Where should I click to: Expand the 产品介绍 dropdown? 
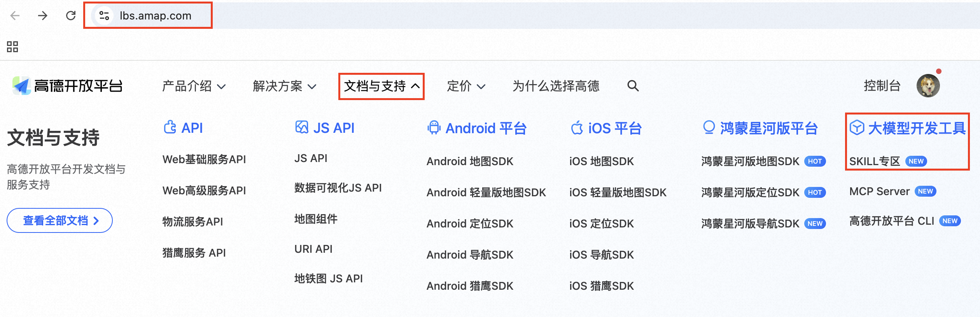point(194,86)
